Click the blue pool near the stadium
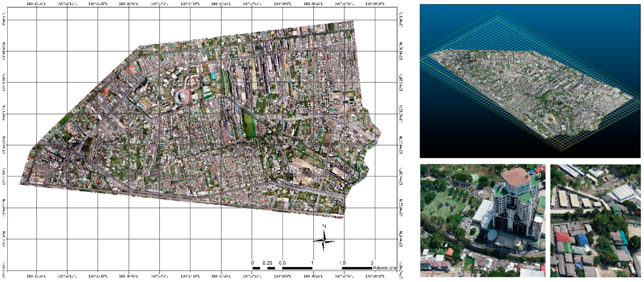 [213, 75]
